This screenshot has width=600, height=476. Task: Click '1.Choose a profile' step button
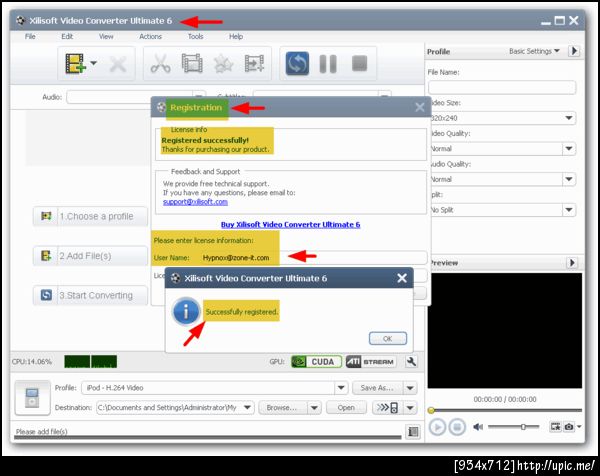pyautogui.click(x=90, y=216)
